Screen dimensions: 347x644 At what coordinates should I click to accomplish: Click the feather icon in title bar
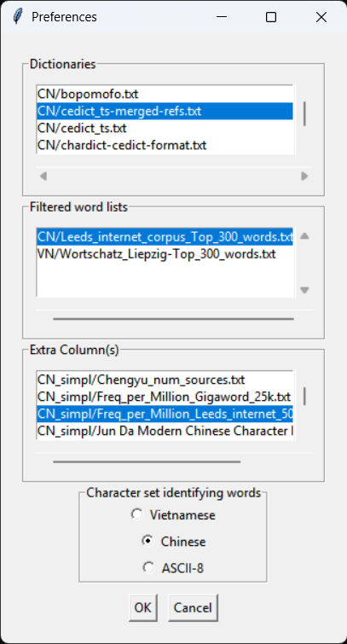(x=17, y=17)
